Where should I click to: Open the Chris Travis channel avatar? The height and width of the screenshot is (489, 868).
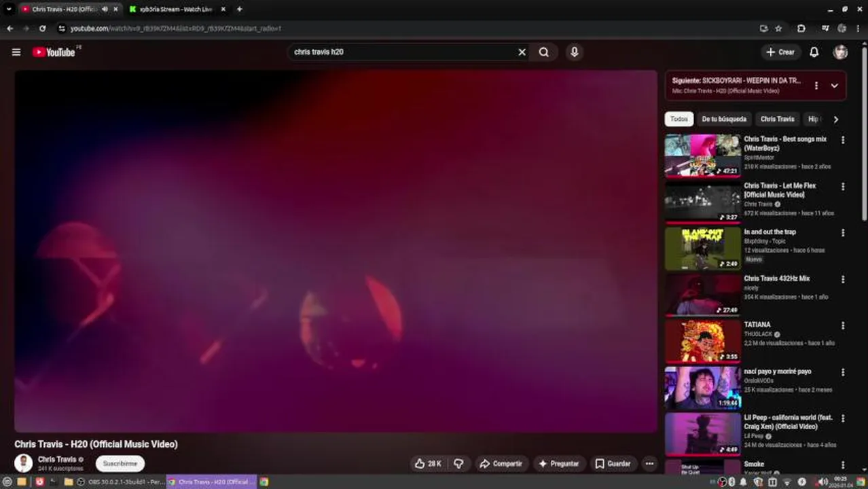(24, 463)
